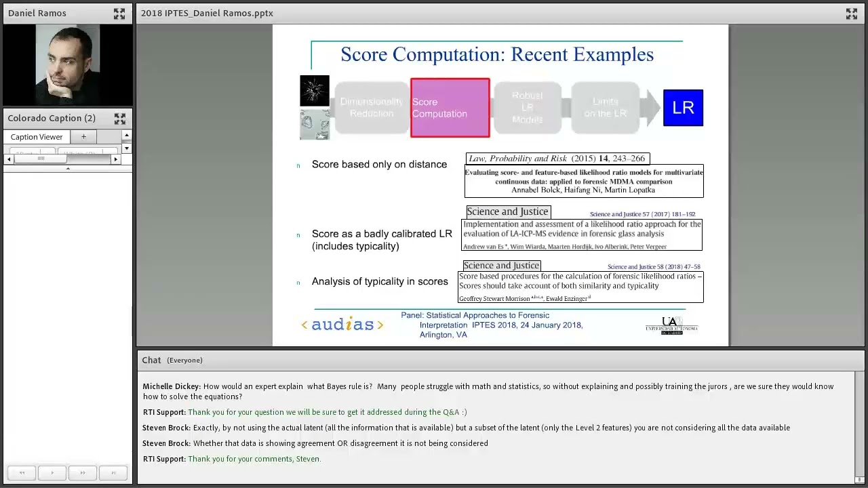Viewport: 868px width, 488px height.
Task: Click 'Thank you for your comments, Steven'
Action: point(254,459)
